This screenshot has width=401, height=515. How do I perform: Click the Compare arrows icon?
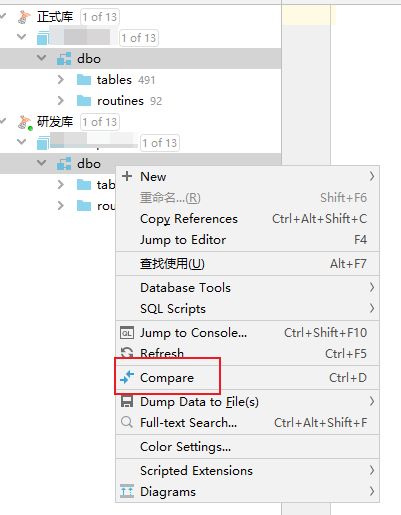127,377
